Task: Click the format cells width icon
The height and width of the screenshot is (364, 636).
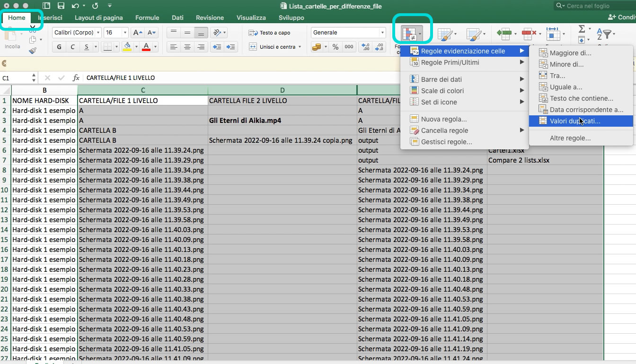Action: pyautogui.click(x=553, y=34)
